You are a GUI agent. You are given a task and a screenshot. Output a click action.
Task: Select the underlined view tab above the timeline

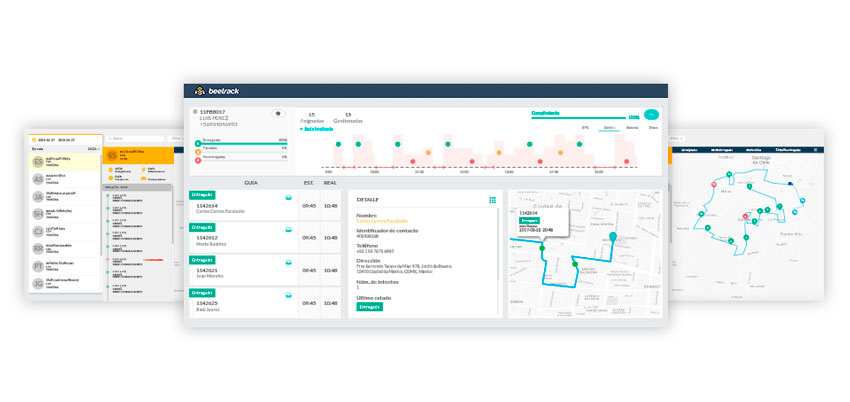(608, 128)
